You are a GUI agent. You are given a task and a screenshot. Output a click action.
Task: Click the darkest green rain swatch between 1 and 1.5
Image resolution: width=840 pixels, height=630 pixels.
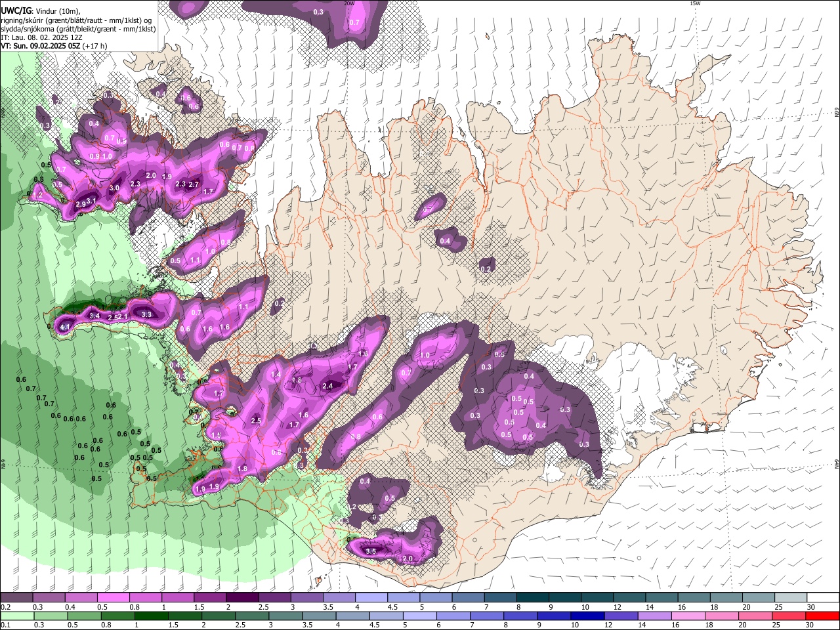pyautogui.click(x=152, y=616)
